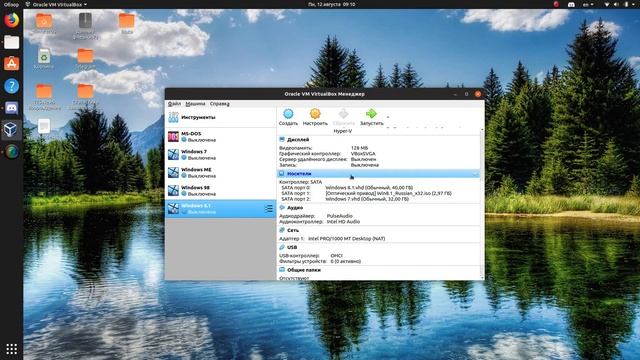
Task: Click the USB section heading
Action: [292, 247]
